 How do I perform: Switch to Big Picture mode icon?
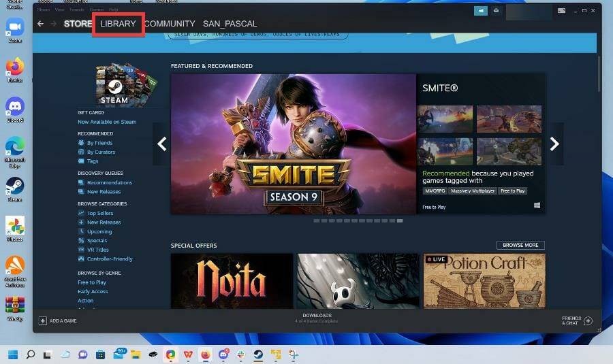pyautogui.click(x=561, y=10)
